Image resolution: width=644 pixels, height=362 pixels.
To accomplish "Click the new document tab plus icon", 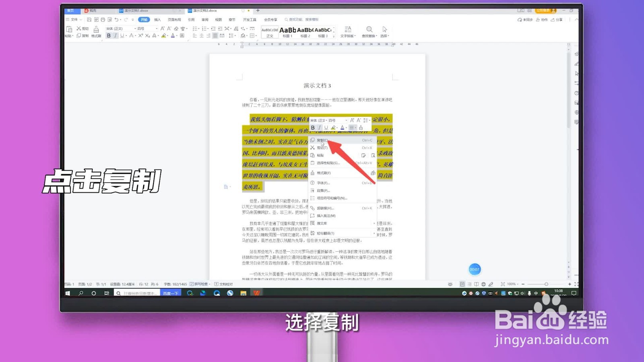I will pyautogui.click(x=258, y=10).
